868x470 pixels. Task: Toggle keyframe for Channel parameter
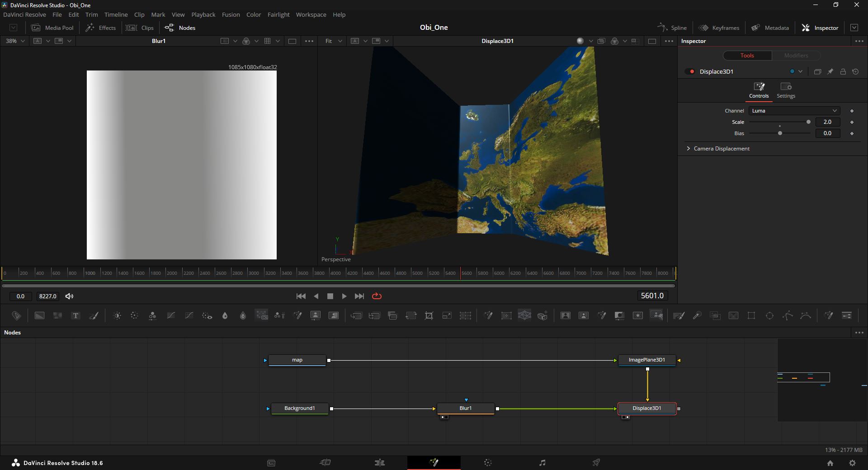pyautogui.click(x=852, y=111)
